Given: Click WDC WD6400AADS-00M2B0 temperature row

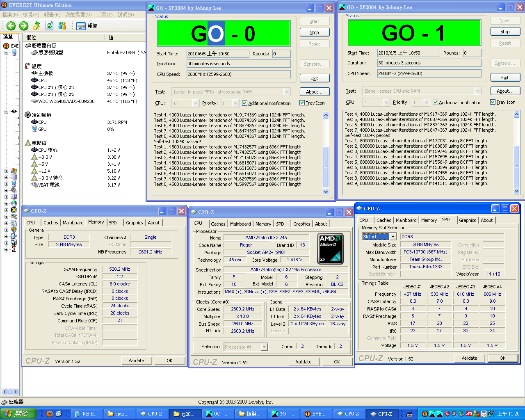Looking at the screenshot, I should point(85,101).
